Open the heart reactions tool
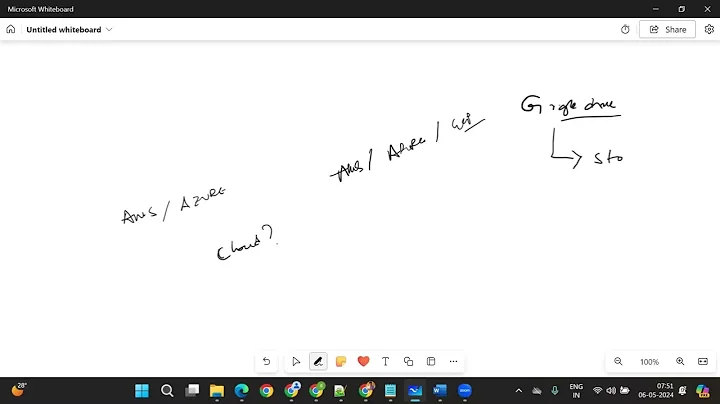Image resolution: width=720 pixels, height=404 pixels. (x=363, y=362)
